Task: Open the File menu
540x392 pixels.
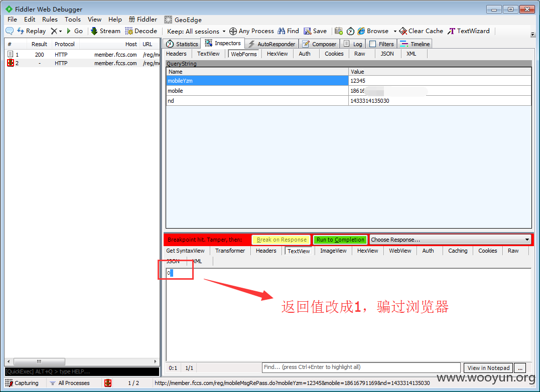Action: click(x=12, y=20)
